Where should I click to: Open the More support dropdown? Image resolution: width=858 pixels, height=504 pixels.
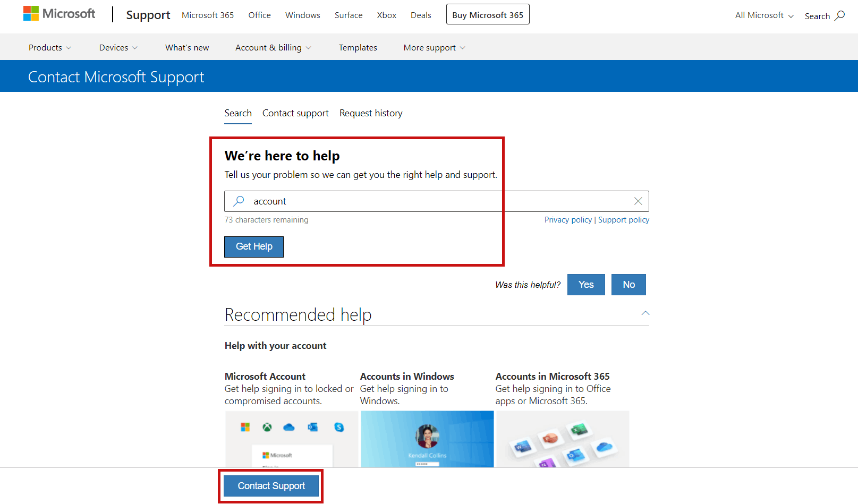(x=435, y=48)
